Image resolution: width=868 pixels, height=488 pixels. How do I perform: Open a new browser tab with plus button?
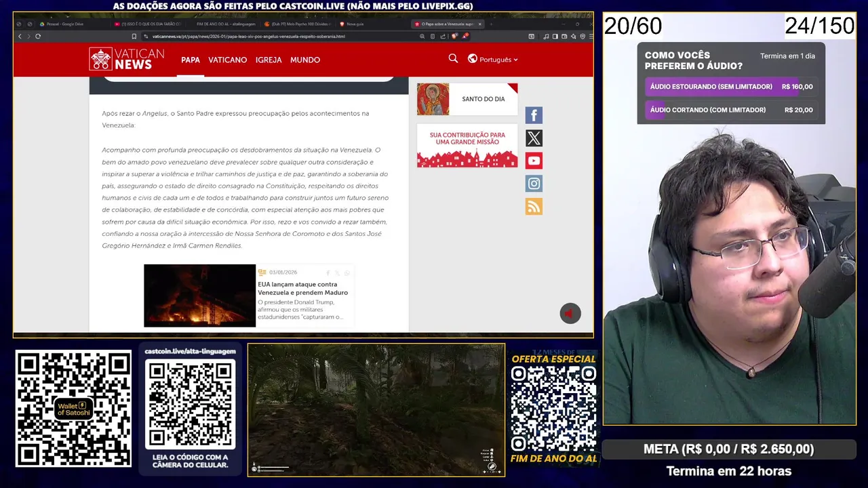point(491,24)
